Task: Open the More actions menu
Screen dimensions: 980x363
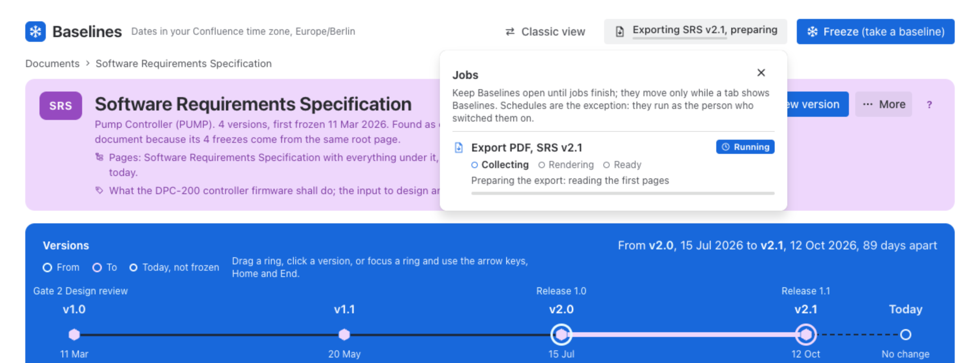Action: tap(884, 104)
